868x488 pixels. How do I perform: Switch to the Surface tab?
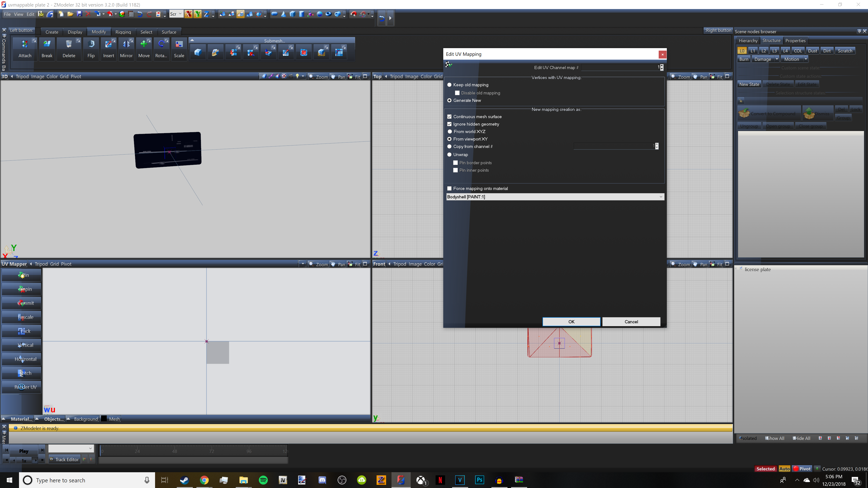[169, 32]
